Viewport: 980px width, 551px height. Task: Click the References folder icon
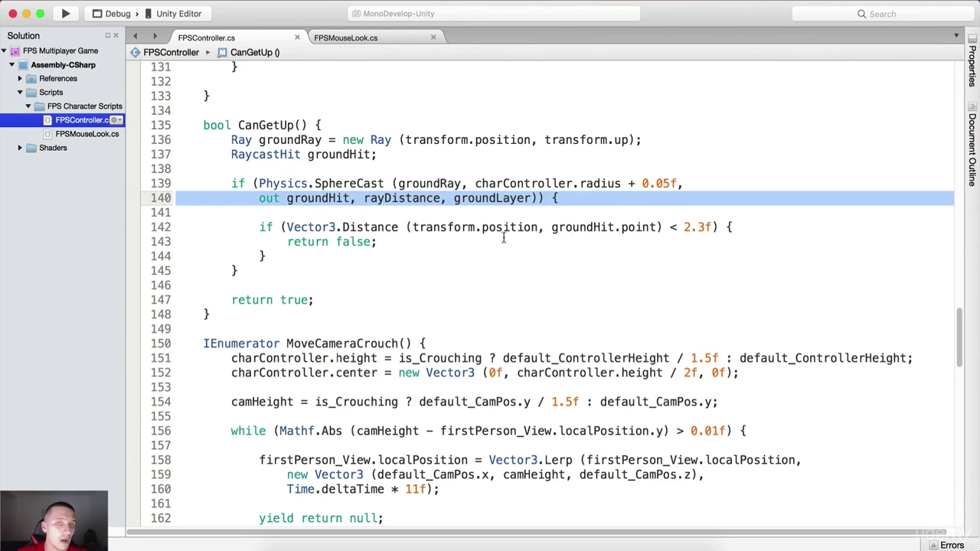pyautogui.click(x=31, y=79)
